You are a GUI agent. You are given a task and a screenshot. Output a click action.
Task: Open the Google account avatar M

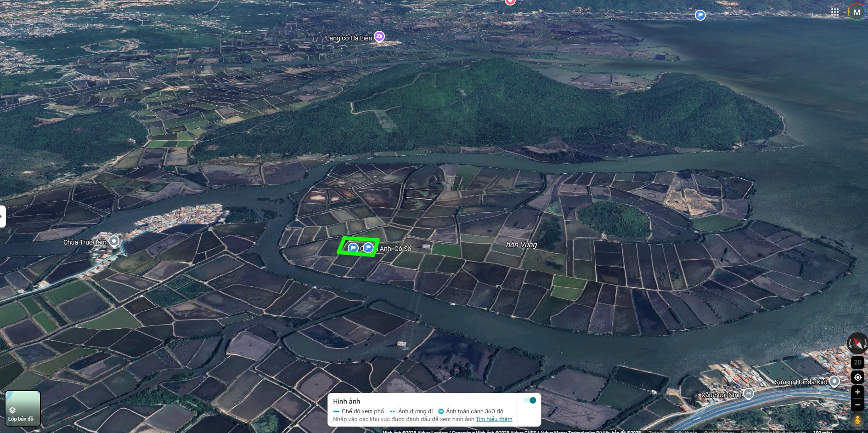tap(857, 12)
